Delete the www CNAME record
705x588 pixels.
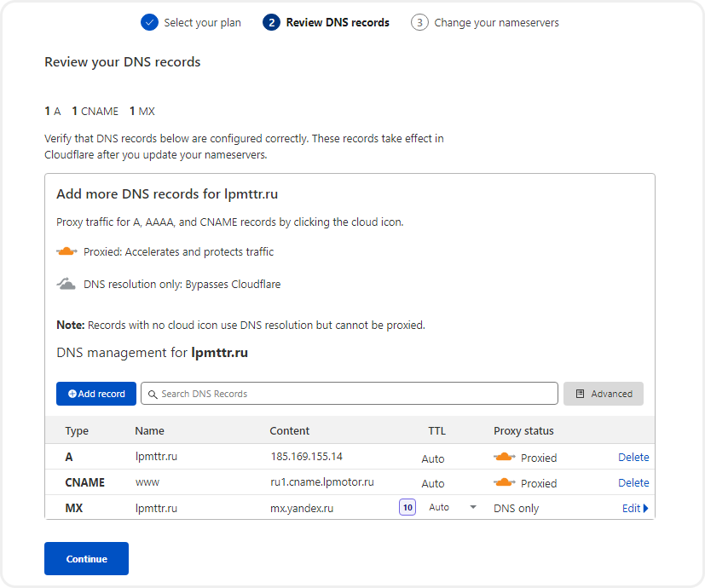[633, 482]
